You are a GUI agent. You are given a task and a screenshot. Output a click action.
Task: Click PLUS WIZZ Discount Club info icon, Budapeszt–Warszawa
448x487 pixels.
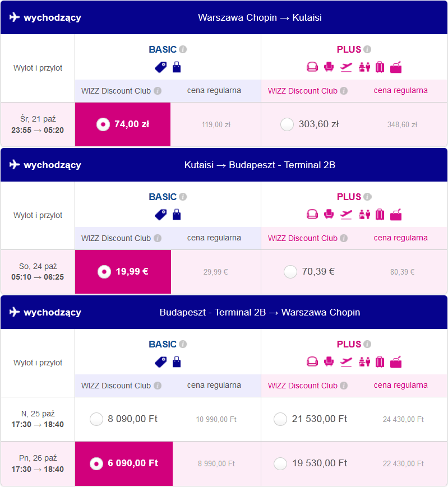(x=344, y=386)
